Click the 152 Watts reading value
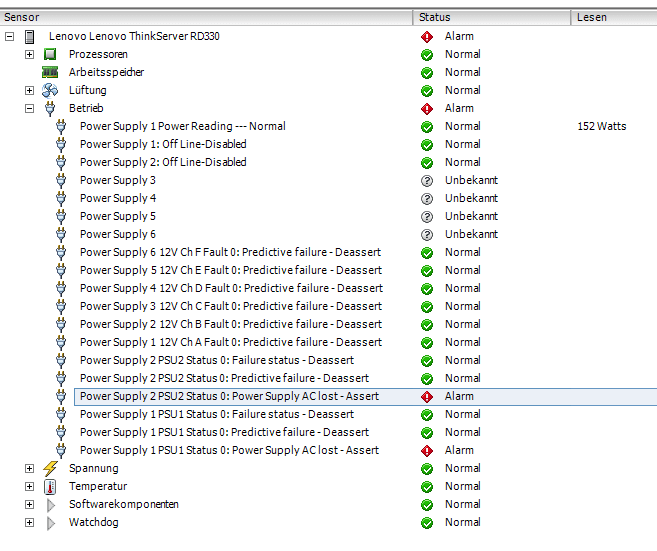This screenshot has width=657, height=551. 602,127
